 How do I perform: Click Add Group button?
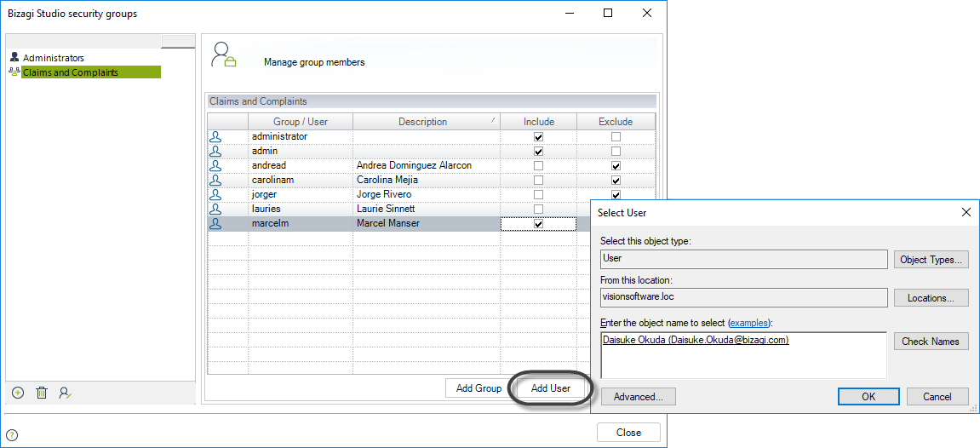click(x=479, y=388)
